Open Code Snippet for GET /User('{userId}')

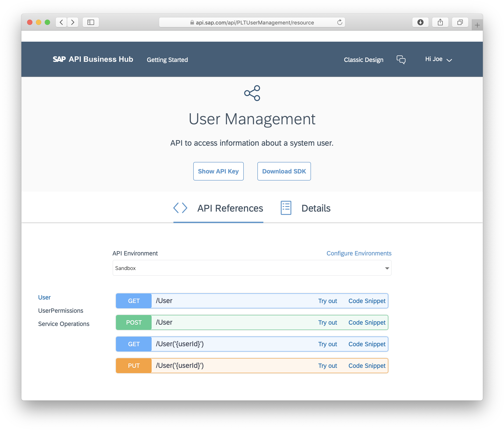[367, 344]
